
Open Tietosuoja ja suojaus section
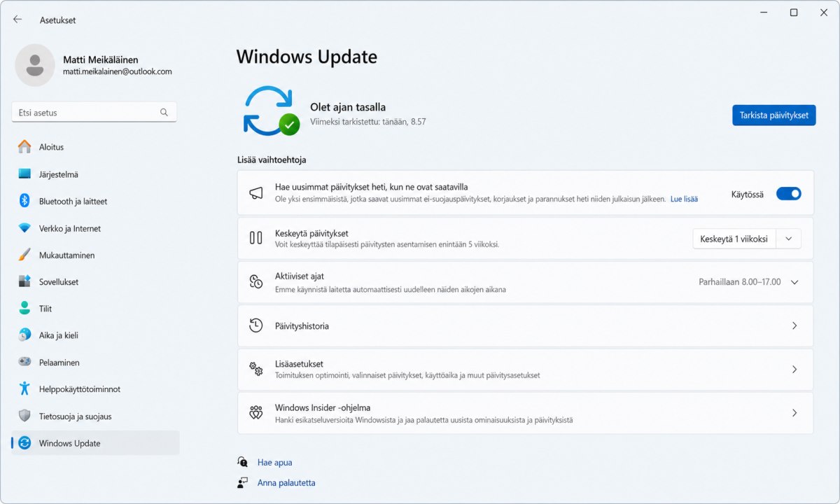point(95,416)
